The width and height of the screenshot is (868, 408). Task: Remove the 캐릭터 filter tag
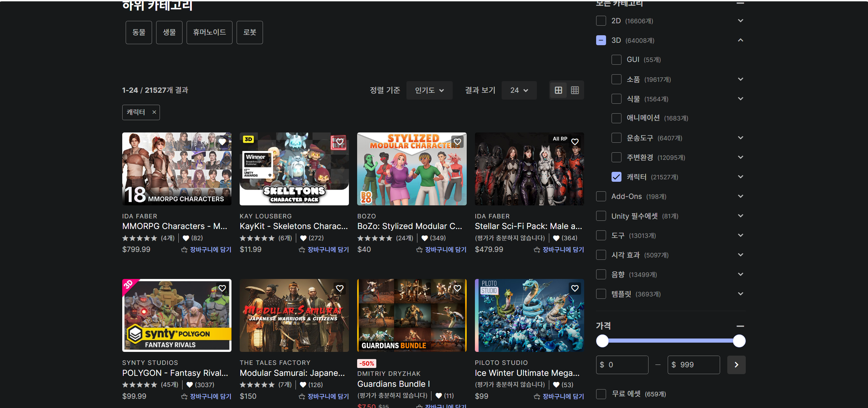(x=154, y=112)
